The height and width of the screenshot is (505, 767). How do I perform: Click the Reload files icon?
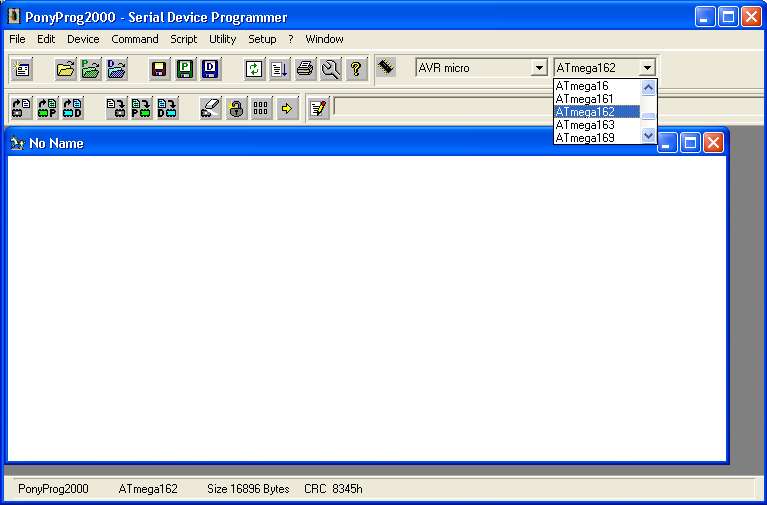click(255, 69)
